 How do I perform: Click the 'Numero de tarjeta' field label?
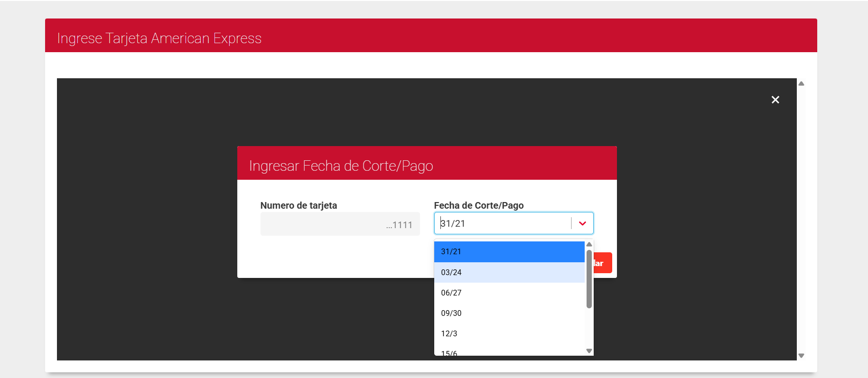pos(299,205)
